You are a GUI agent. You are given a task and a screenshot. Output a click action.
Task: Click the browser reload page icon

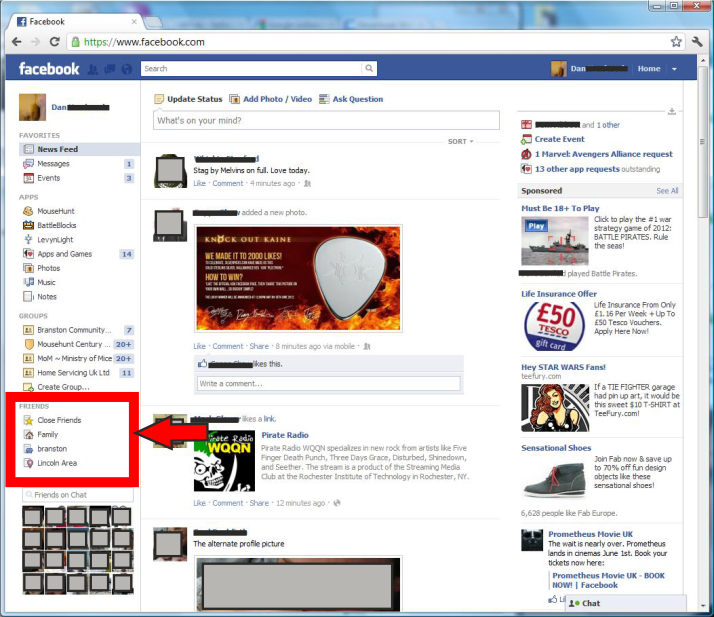coord(53,42)
